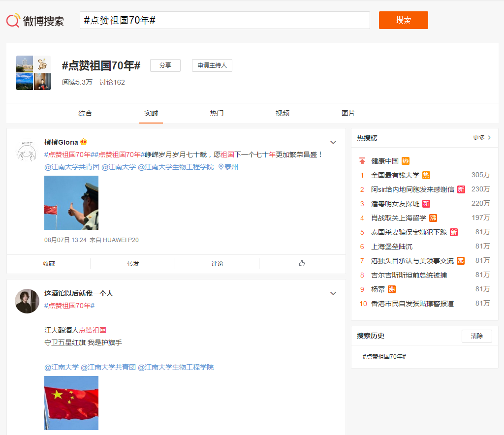Click the search input field
Screen dimensions: 504x435
click(x=224, y=20)
